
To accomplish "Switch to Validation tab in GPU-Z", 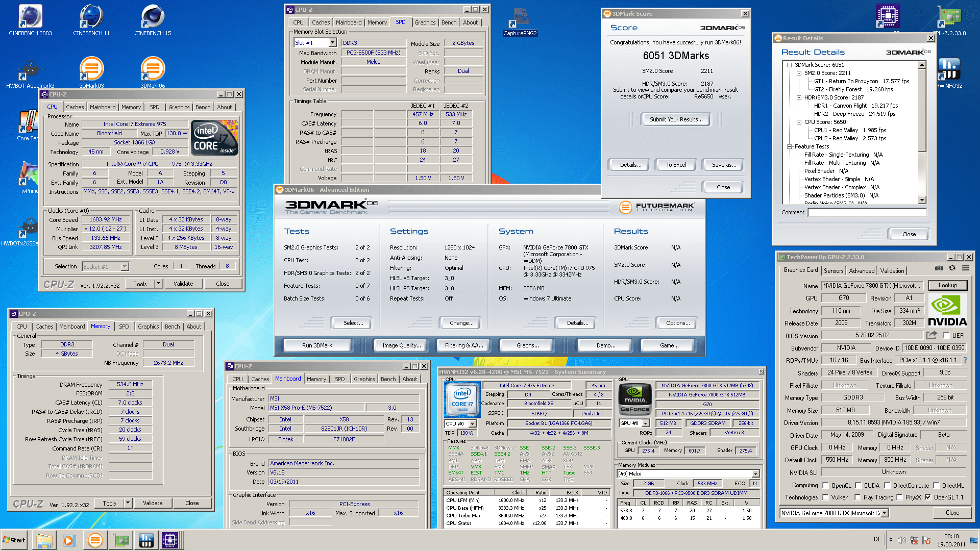I will 892,271.
